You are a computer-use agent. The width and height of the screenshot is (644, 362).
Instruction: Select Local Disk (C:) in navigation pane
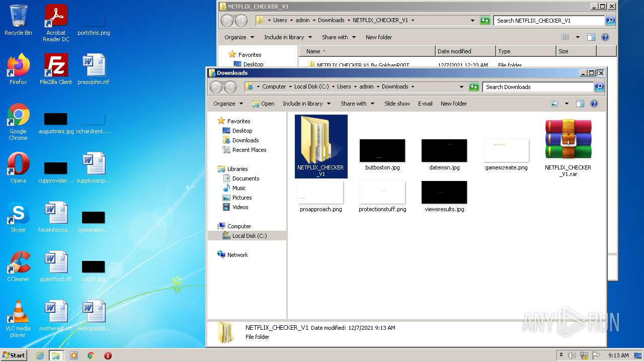click(245, 236)
